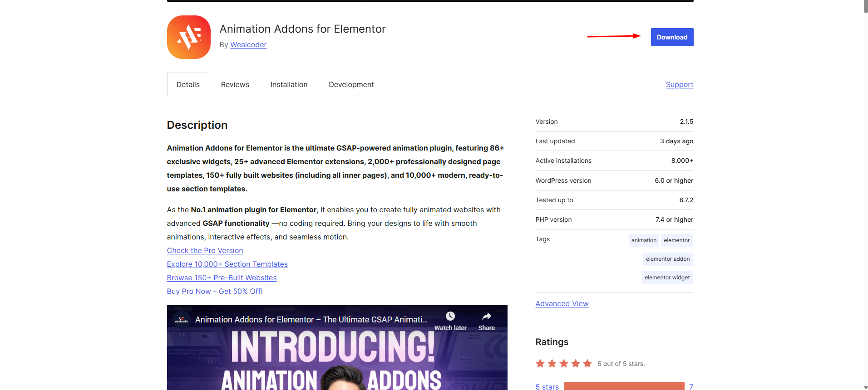Follow the Check the Pro Version link
This screenshot has height=390, width=868.
(205, 250)
